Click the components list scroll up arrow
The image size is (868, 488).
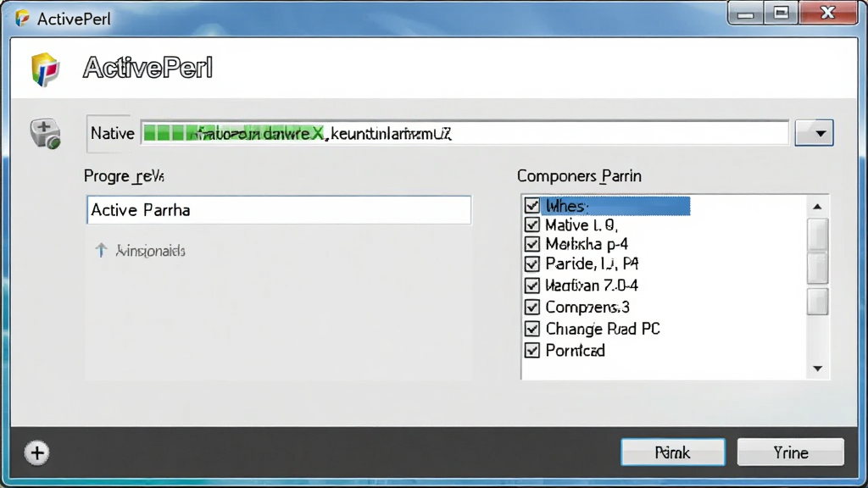pos(817,207)
